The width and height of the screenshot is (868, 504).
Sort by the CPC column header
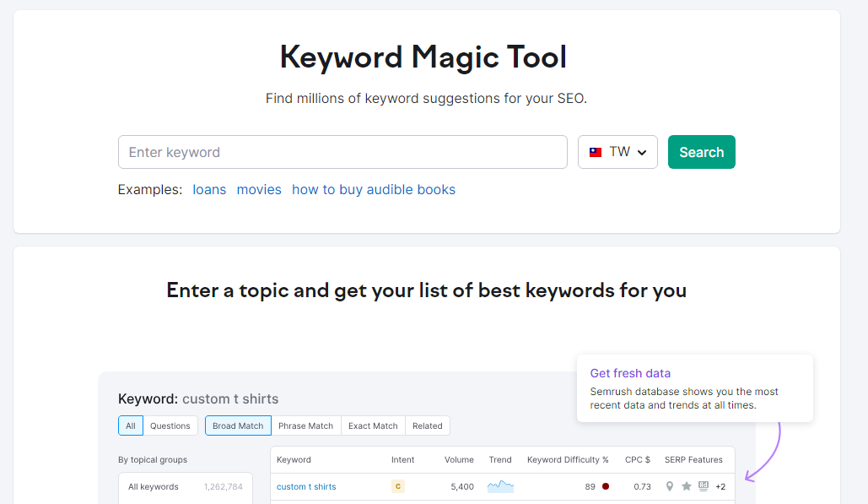[x=638, y=459]
